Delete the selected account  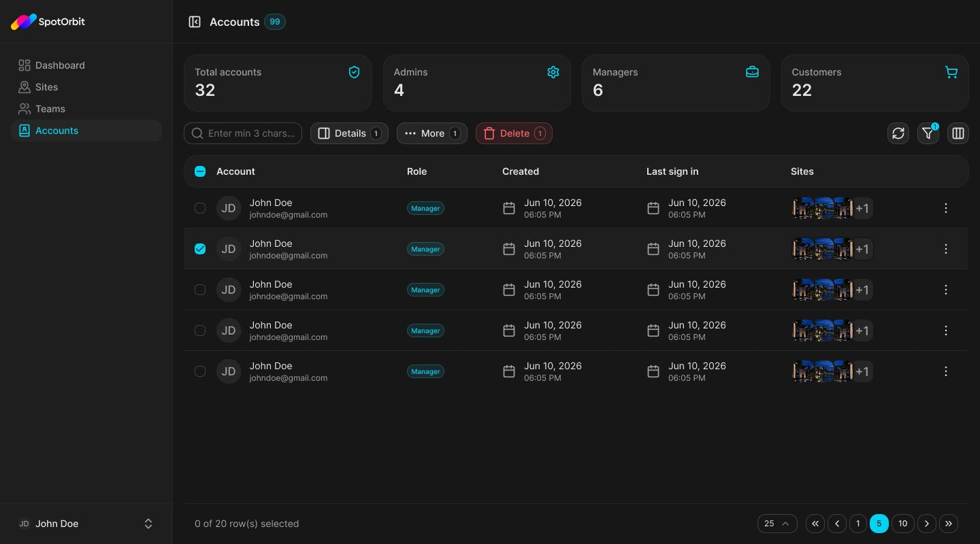coord(514,133)
